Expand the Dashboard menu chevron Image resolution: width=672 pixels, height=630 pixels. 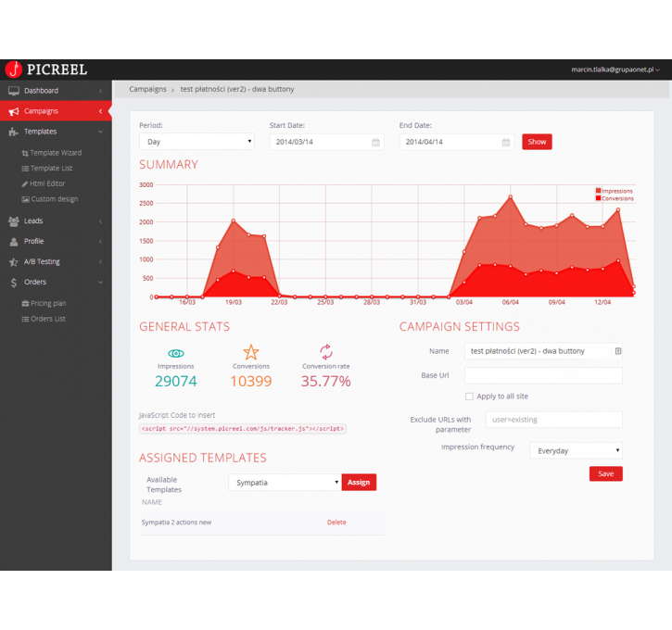click(x=100, y=91)
